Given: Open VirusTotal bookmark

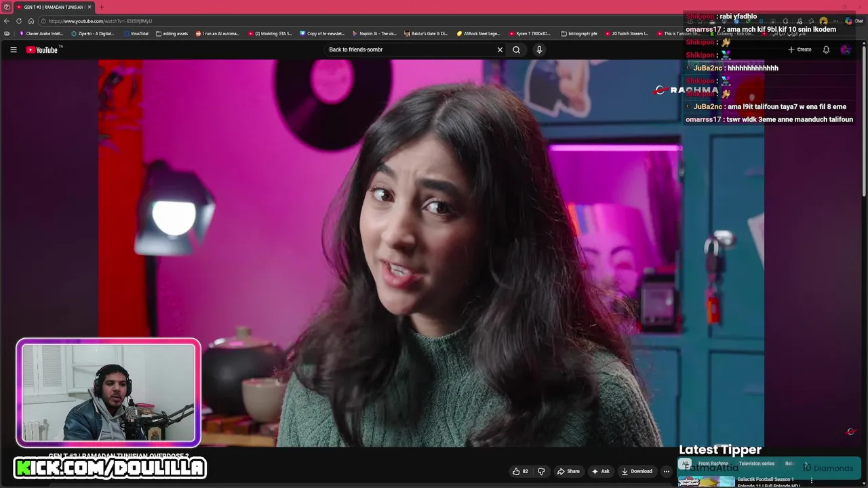Looking at the screenshot, I should (135, 33).
